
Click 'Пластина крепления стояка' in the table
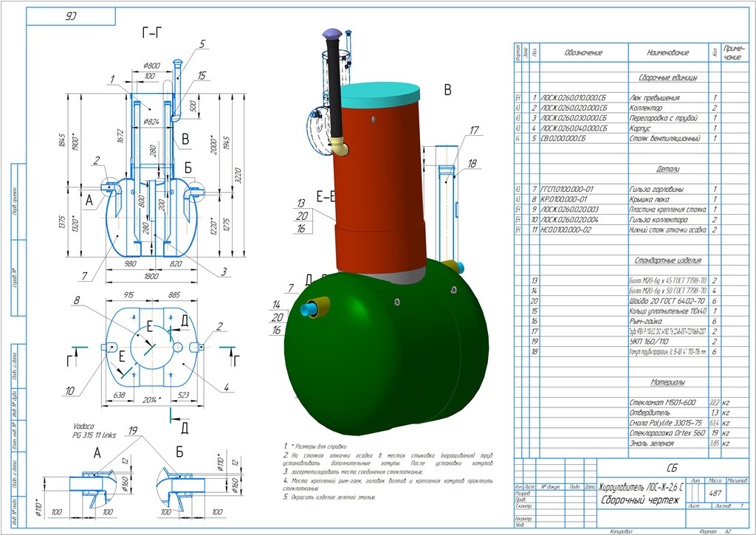coord(667,210)
